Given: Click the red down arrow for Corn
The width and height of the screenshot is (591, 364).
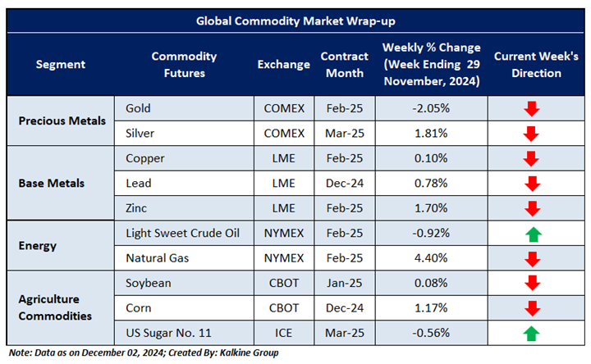Looking at the screenshot, I should point(530,308).
